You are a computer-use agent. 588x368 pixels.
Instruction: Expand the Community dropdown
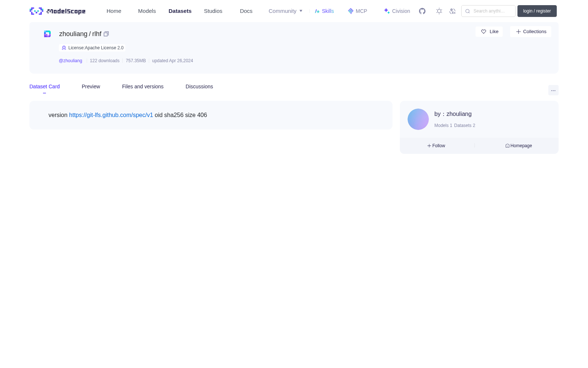click(x=286, y=11)
